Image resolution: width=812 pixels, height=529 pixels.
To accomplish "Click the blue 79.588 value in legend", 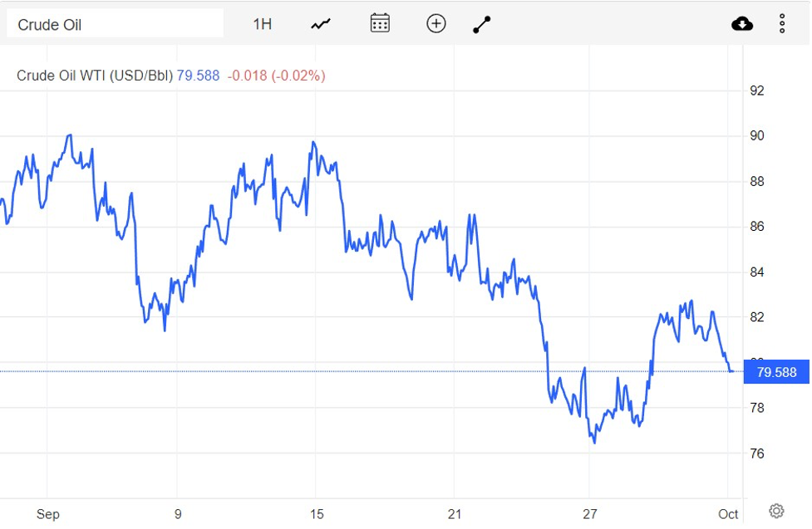I will (198, 76).
